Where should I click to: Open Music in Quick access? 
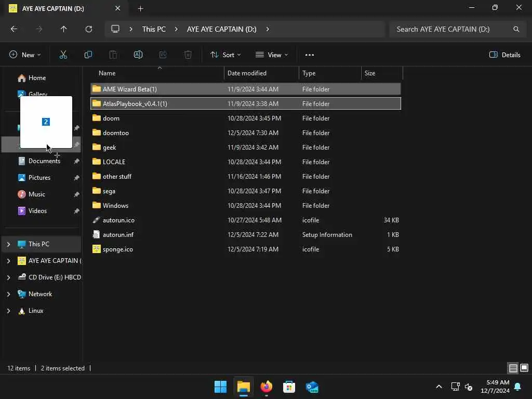tap(37, 194)
